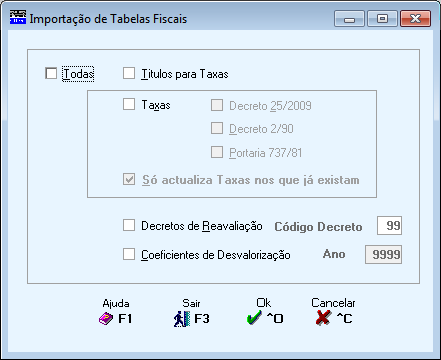Click the Código Decreto input field

pyautogui.click(x=389, y=226)
